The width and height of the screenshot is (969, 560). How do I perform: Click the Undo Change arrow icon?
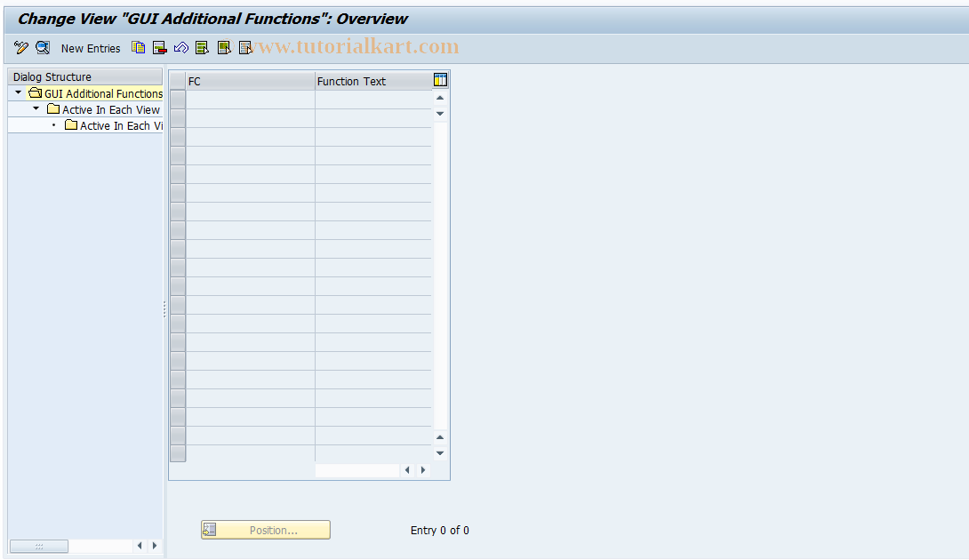click(x=181, y=48)
